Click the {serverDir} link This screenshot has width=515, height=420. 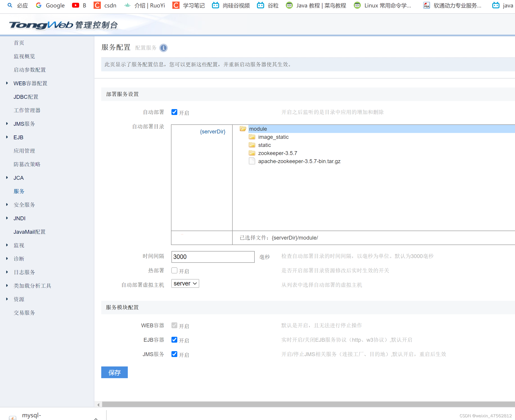[x=212, y=132]
